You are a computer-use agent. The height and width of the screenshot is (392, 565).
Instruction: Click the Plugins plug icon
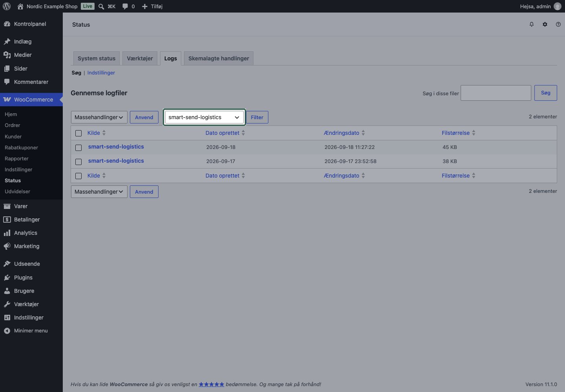(7, 278)
